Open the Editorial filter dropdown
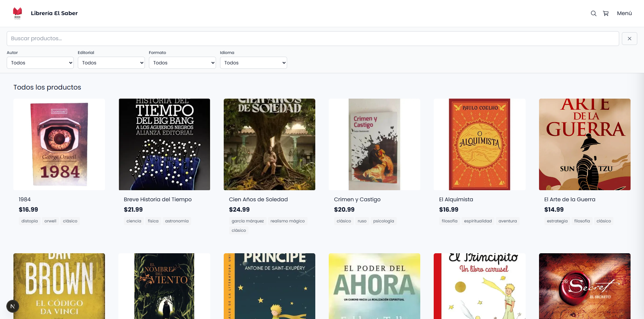 111,63
